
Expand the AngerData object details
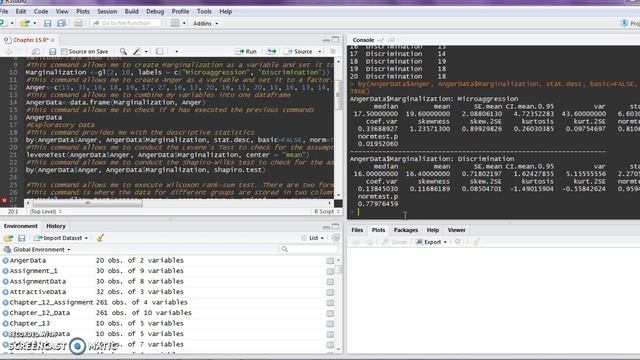point(5,260)
